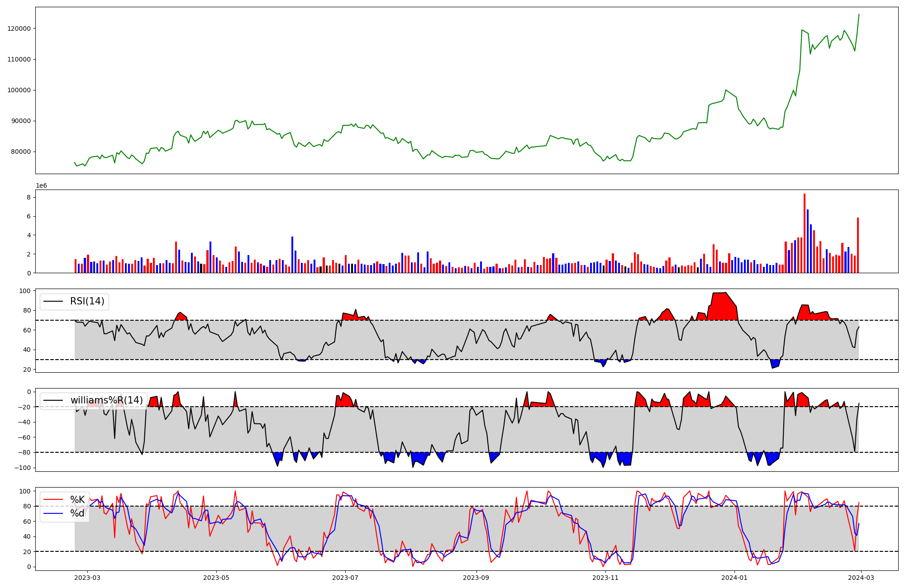Click the blue %d legend line sample
The image size is (905, 588).
point(53,513)
